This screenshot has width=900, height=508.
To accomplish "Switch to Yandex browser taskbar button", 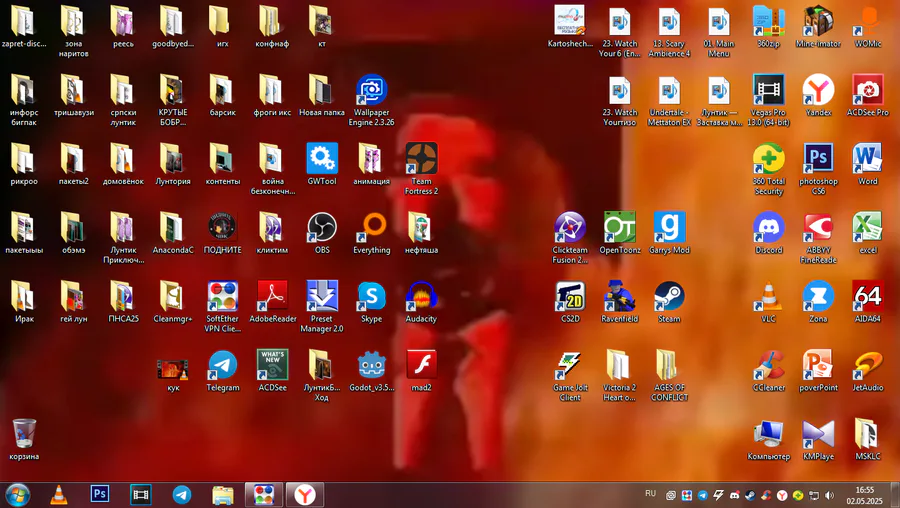I will click(x=305, y=495).
